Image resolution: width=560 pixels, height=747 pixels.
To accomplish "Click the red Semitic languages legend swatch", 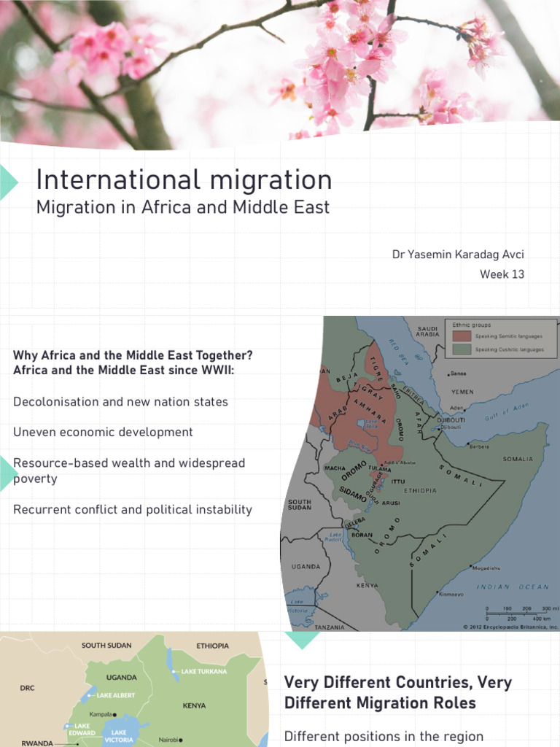I will point(461,336).
